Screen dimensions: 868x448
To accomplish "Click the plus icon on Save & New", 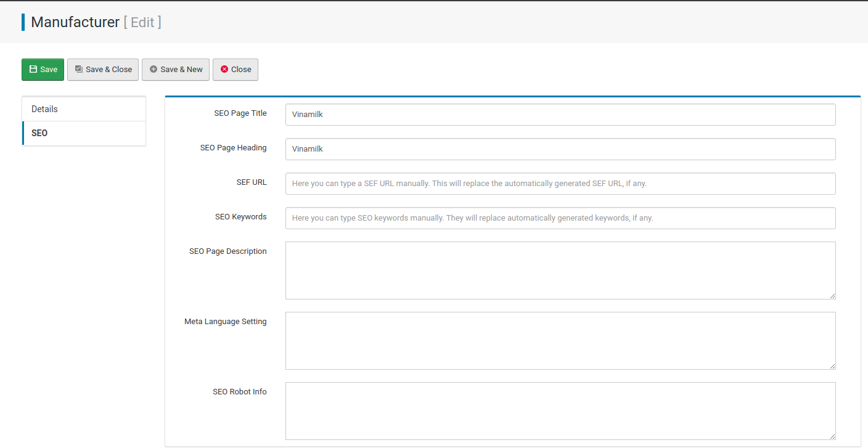I will (154, 70).
